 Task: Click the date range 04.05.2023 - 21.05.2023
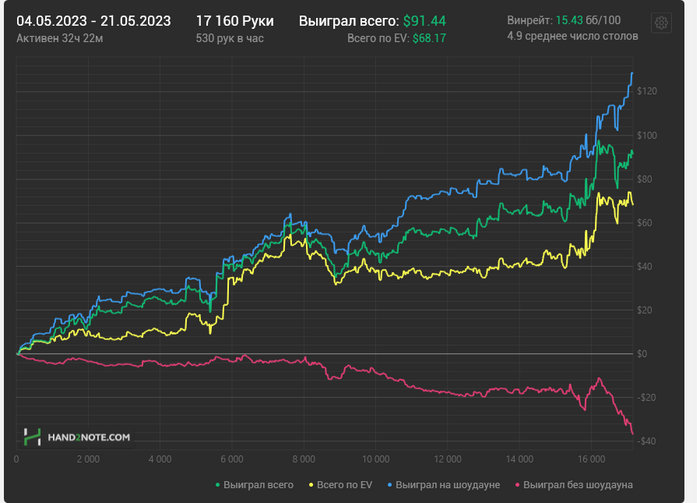pyautogui.click(x=93, y=21)
